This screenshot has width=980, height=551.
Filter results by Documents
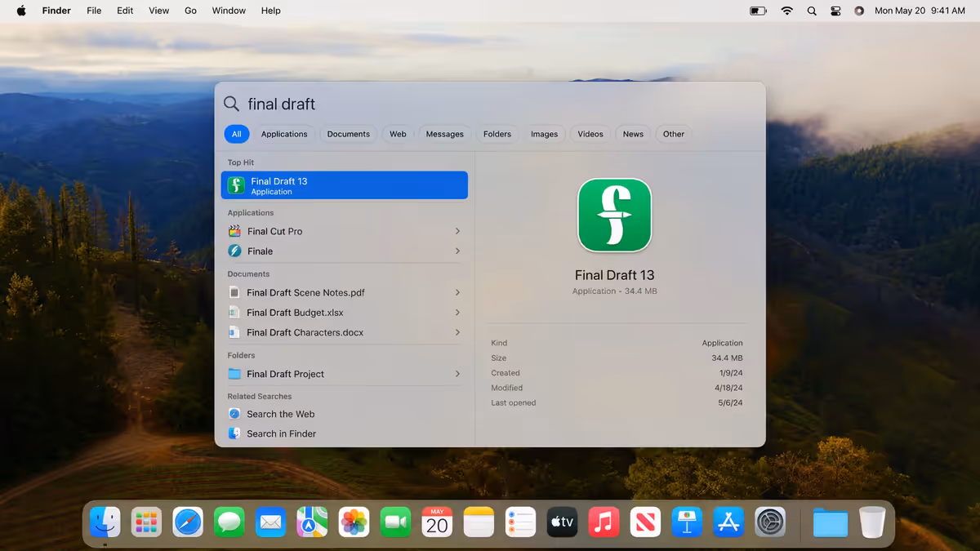coord(349,134)
